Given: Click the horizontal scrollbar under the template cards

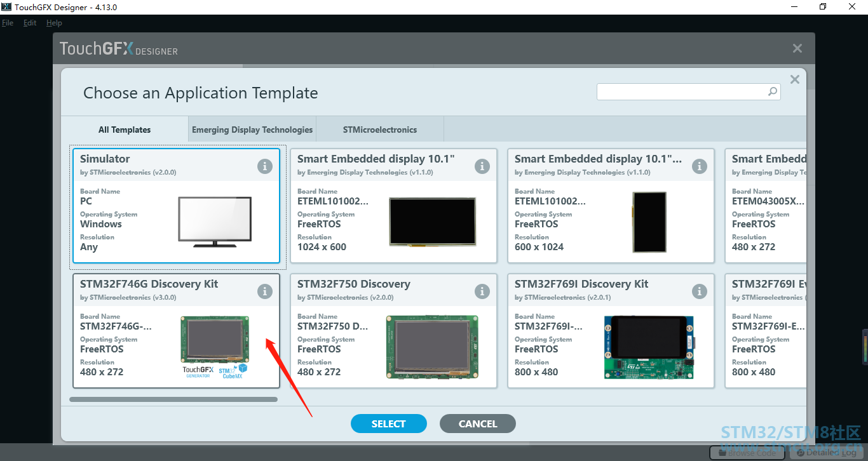Looking at the screenshot, I should tap(173, 399).
